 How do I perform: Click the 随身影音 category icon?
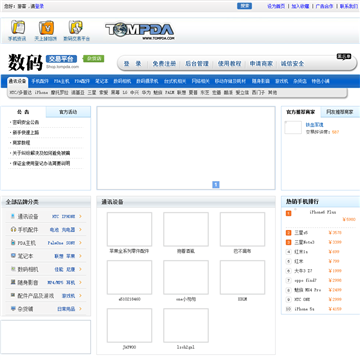click(x=13, y=282)
